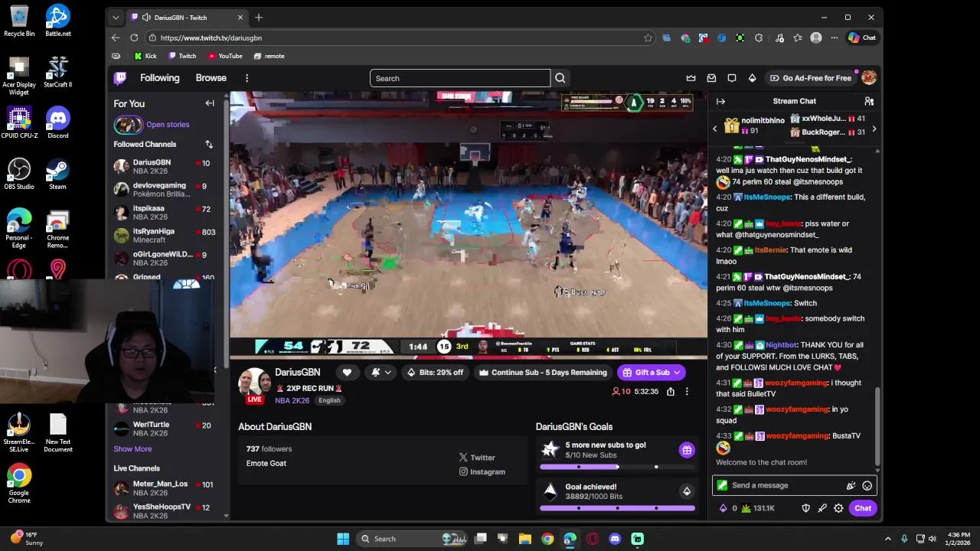Viewport: 980px width, 551px height.
Task: Expand the Gift a Sub dropdown
Action: pos(677,373)
